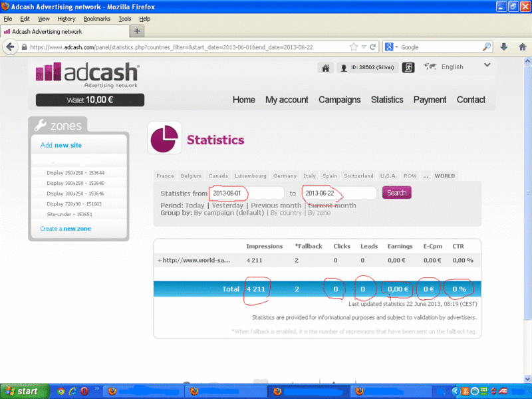Screen dimensions: 532x399
Task: Open Firefox downloads arrow icon
Action: [x=503, y=47]
